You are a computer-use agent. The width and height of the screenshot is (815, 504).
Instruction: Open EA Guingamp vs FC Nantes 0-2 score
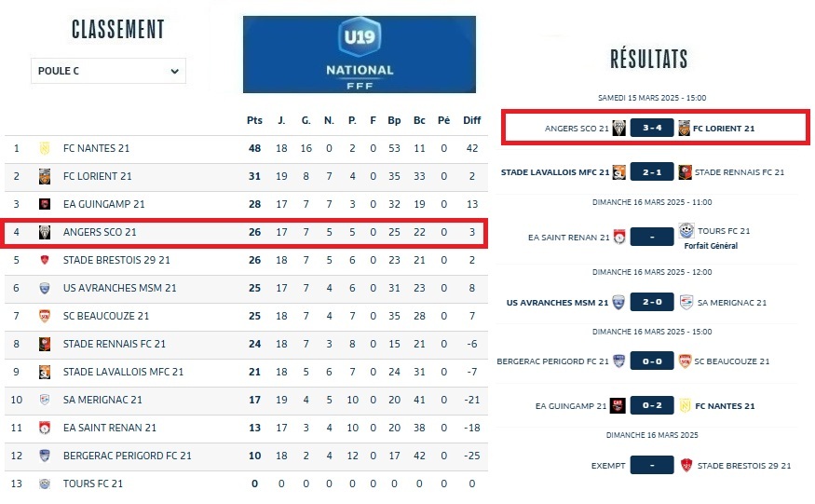652,406
